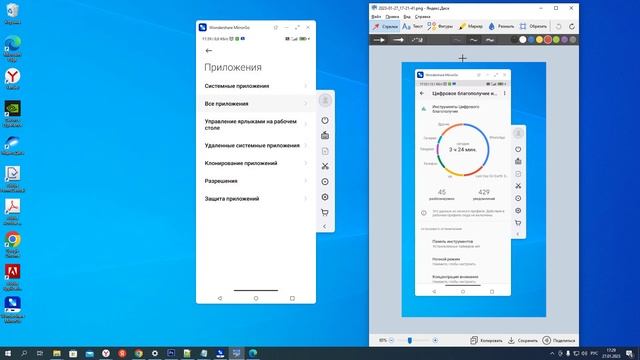
Task: Click the zoom-in plus button in the editor
Action: [x=435, y=340]
